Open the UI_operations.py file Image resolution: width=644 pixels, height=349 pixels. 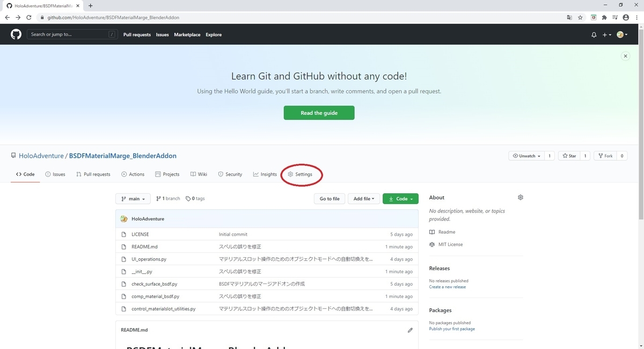[x=149, y=259]
